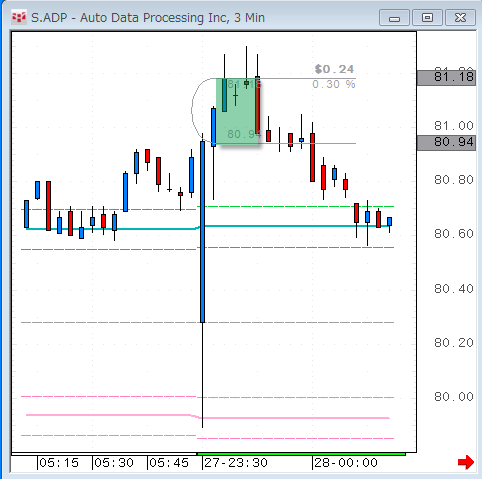Click the 80.94 price marker on scale

coord(446,143)
